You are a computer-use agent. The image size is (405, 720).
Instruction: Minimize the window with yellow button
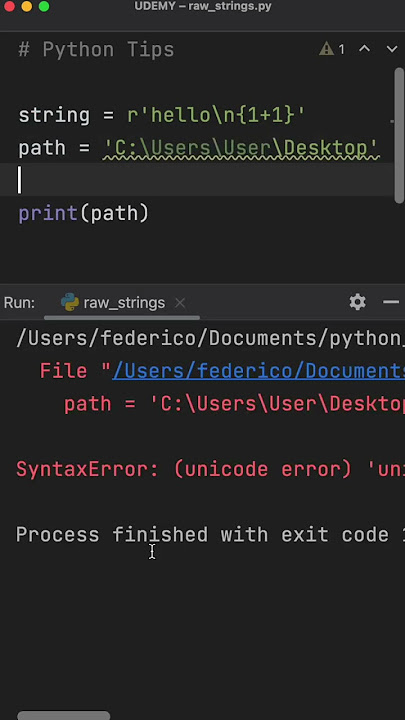click(27, 6)
